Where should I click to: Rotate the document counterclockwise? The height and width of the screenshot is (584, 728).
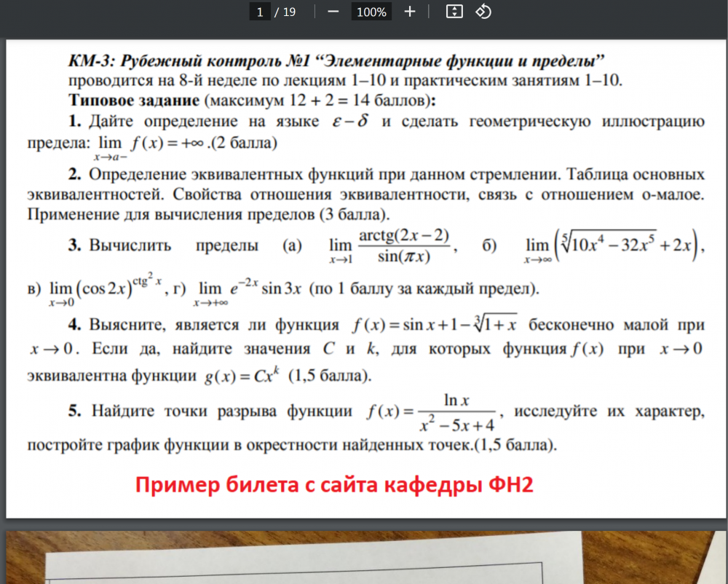[483, 12]
